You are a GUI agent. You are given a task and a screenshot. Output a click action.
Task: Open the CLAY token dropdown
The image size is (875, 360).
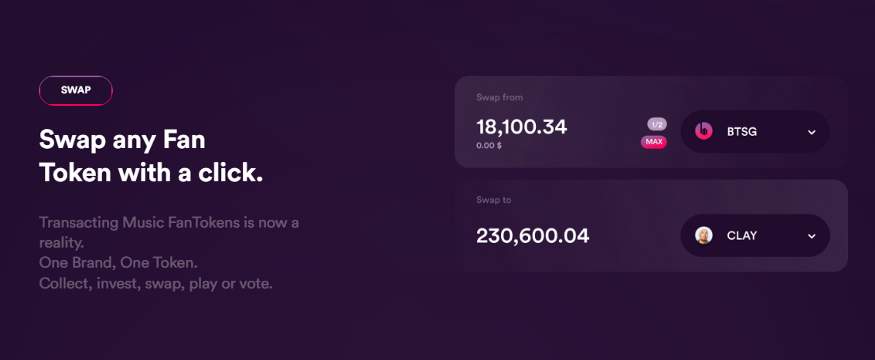[755, 236]
